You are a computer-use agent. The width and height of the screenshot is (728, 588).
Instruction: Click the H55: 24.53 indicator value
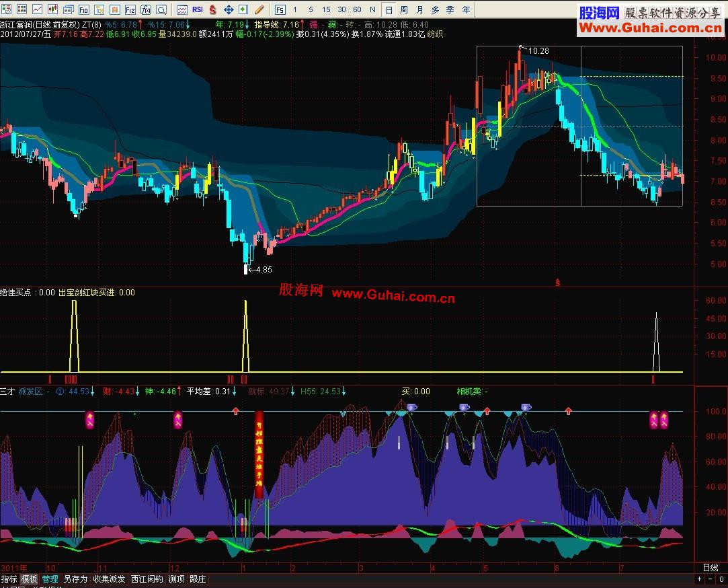pos(321,392)
